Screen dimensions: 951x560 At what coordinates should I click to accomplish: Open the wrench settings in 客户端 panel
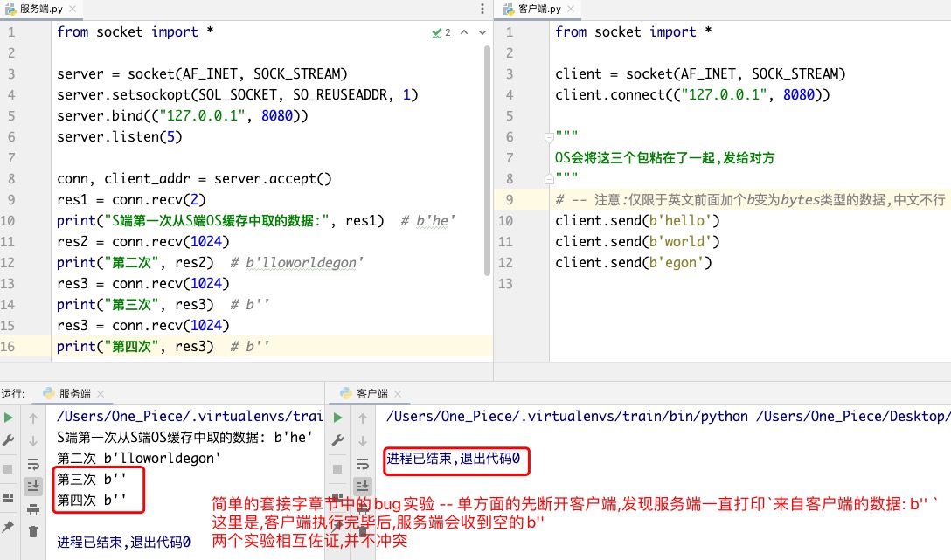pyautogui.click(x=337, y=441)
